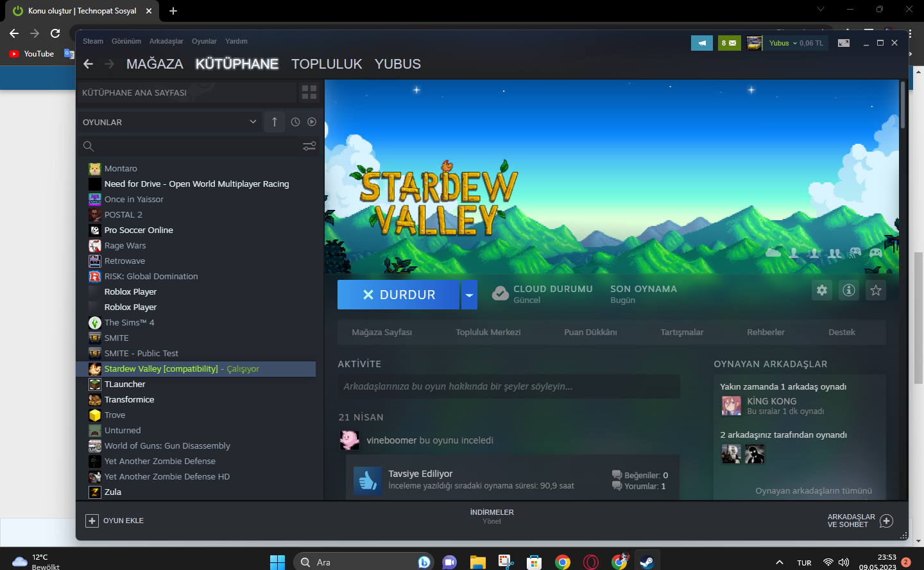Open game settings gear icon
The height and width of the screenshot is (570, 924).
pyautogui.click(x=822, y=290)
